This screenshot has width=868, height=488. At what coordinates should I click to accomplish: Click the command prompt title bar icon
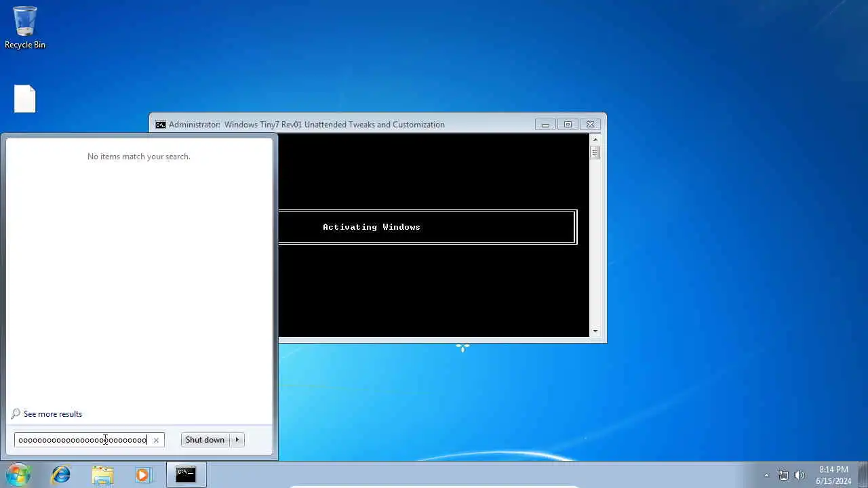161,125
